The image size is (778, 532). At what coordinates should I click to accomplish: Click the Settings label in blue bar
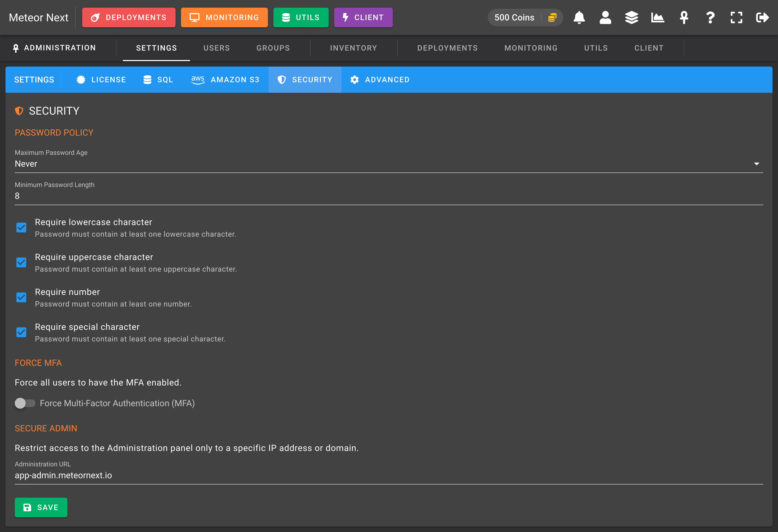(x=34, y=80)
